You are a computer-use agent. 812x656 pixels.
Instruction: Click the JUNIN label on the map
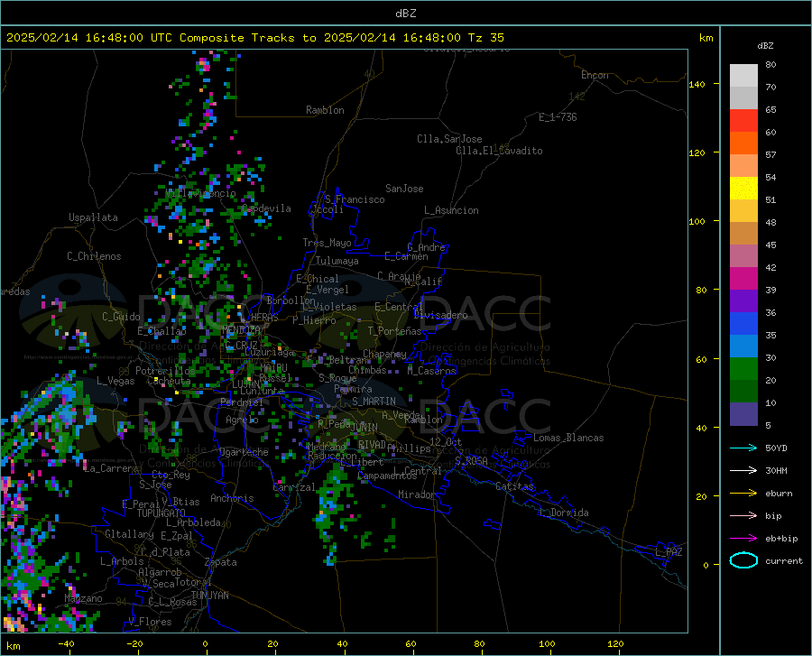(364, 427)
